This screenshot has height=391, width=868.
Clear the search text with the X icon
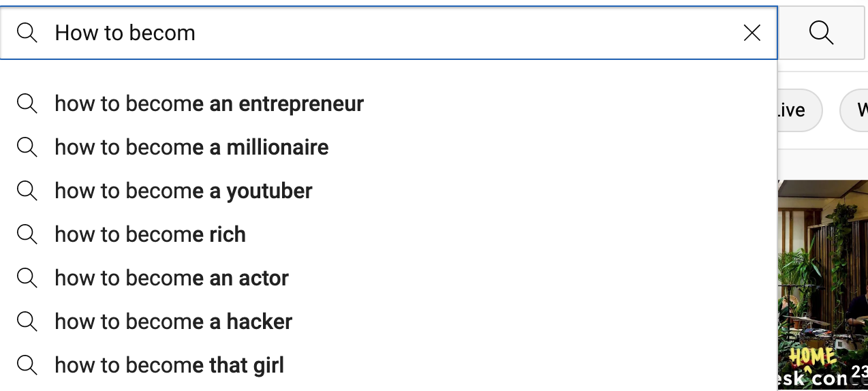pos(751,33)
